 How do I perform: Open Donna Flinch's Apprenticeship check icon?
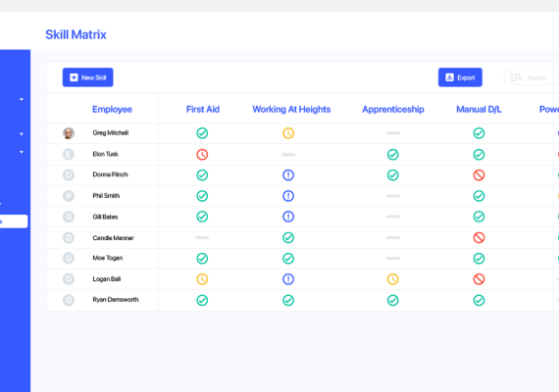tap(393, 175)
